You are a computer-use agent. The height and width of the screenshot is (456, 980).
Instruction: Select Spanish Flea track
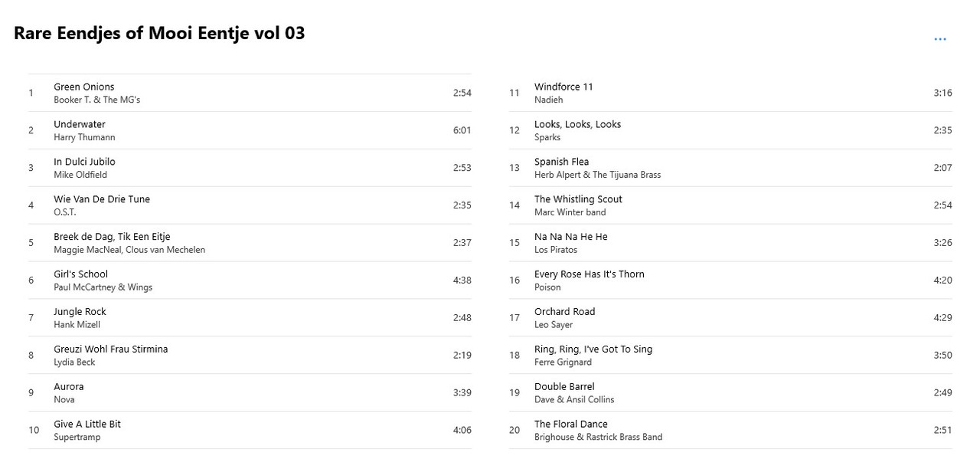[x=730, y=168]
